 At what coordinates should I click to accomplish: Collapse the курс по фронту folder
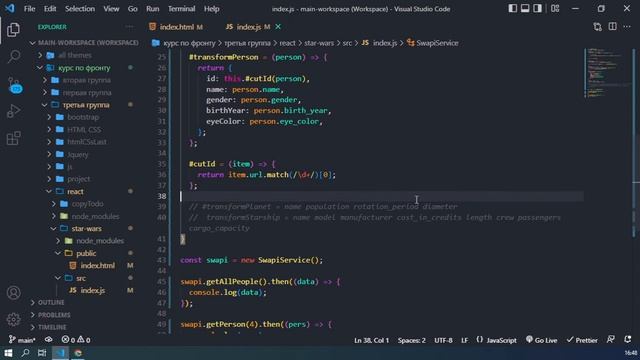point(84,68)
